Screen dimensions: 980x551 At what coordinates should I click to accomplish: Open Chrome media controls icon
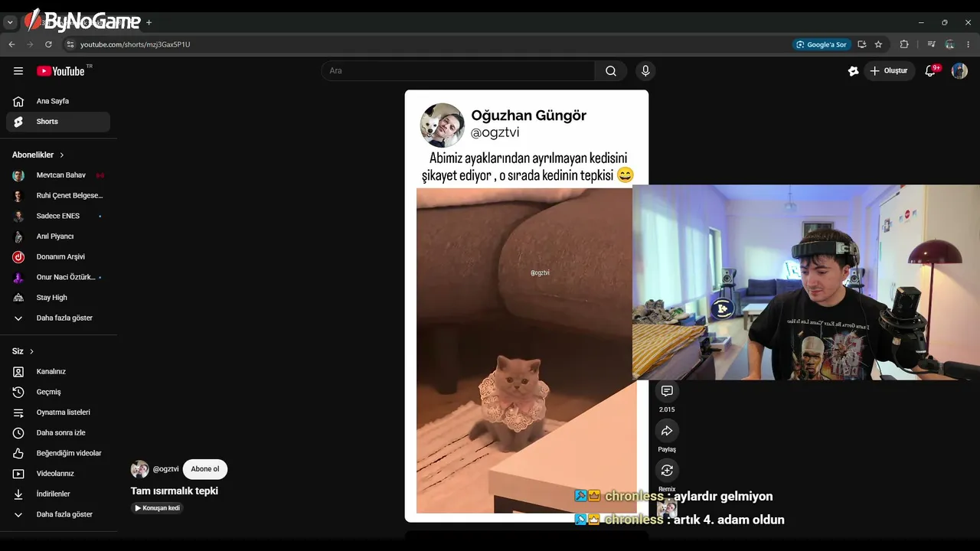(x=932, y=44)
